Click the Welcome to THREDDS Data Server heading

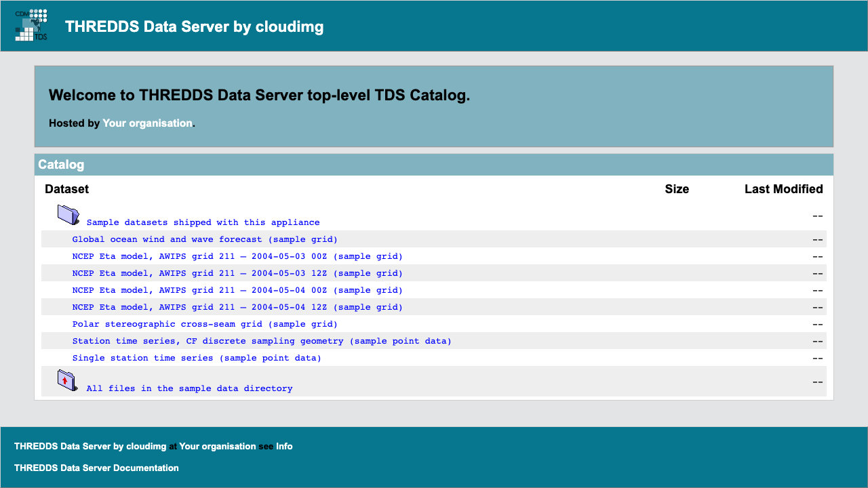click(x=259, y=96)
